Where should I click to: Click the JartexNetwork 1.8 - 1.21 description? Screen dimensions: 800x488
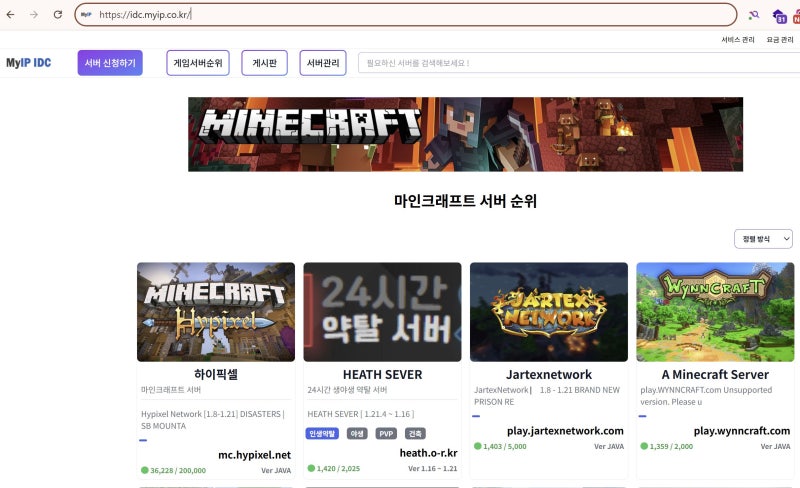point(547,396)
